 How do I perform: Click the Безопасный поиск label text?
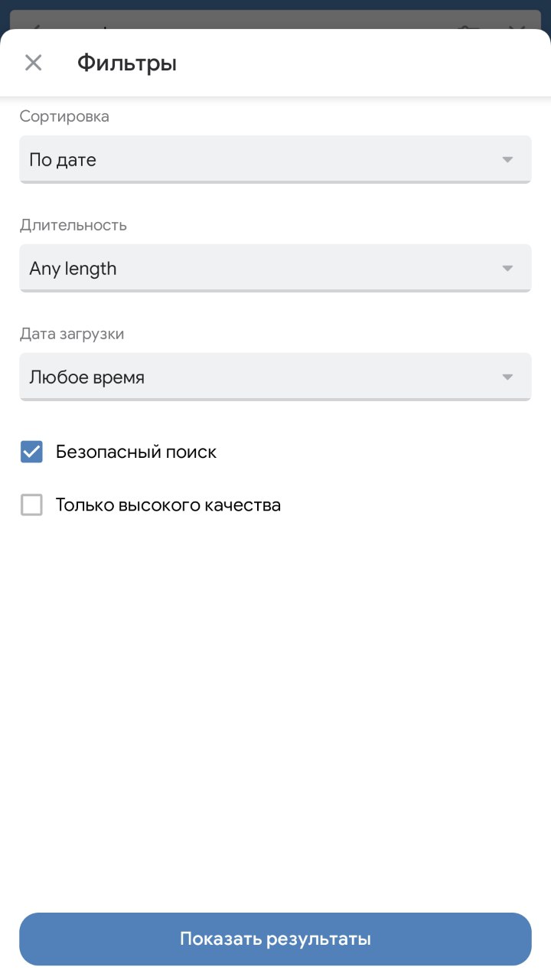pos(136,452)
